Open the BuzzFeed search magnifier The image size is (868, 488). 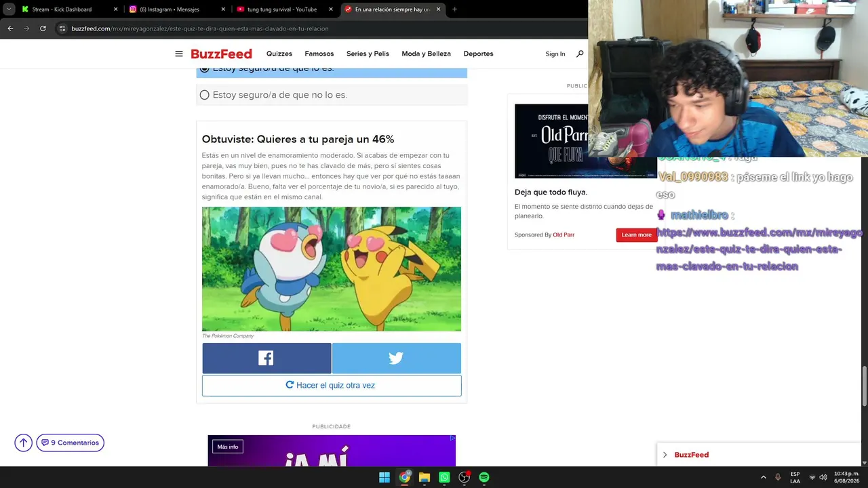click(x=580, y=54)
